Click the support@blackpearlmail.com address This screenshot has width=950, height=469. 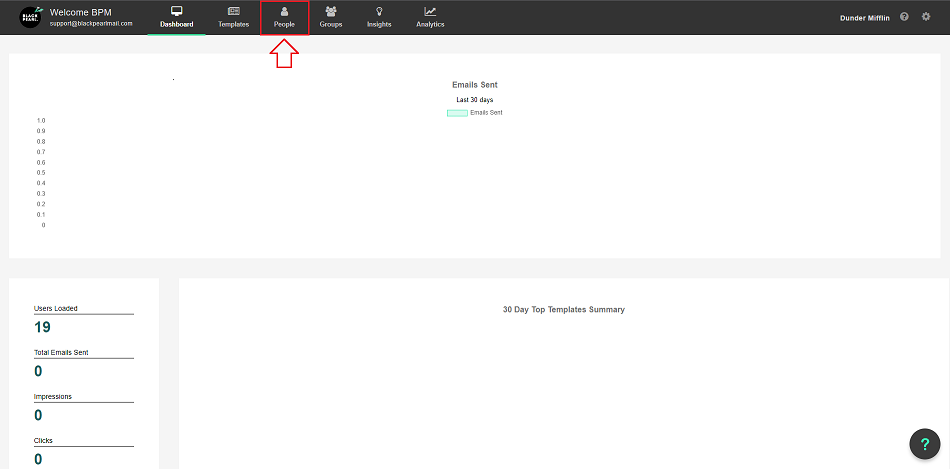91,23
